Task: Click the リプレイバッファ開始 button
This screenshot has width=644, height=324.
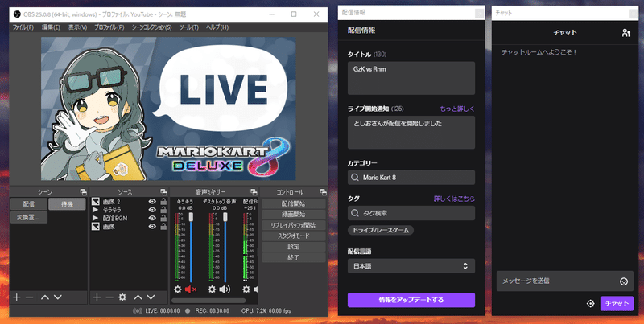Action: 294,225
